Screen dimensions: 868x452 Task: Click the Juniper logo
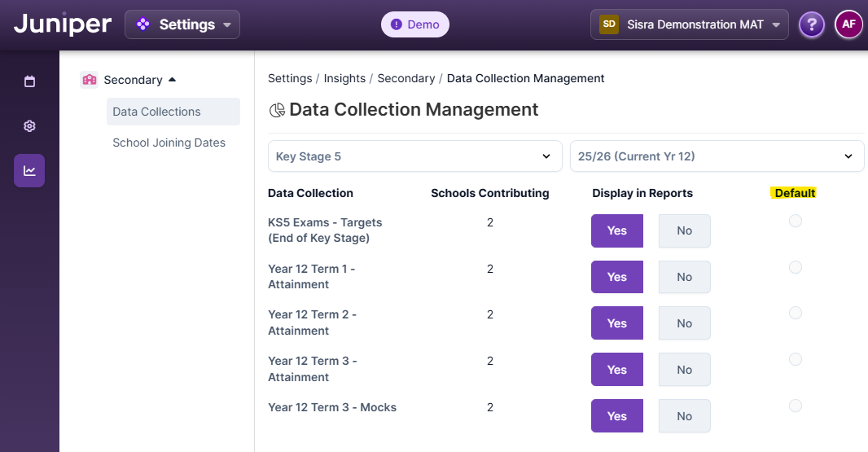tap(63, 24)
